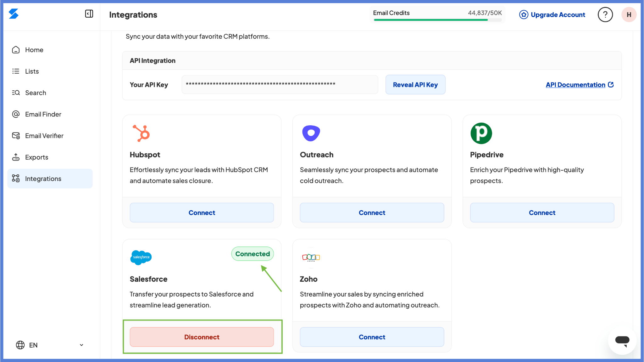Select the Integrations menu item
644x362 pixels.
tap(50, 178)
